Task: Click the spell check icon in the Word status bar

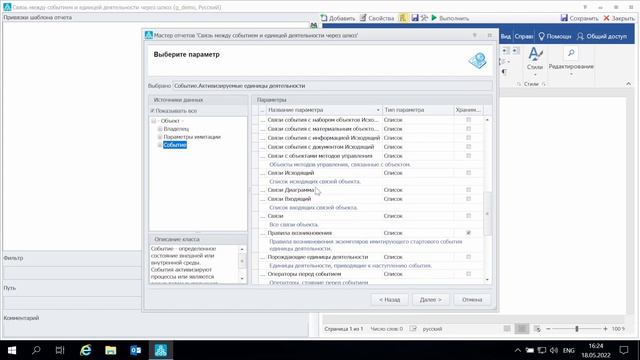Action: click(x=413, y=329)
